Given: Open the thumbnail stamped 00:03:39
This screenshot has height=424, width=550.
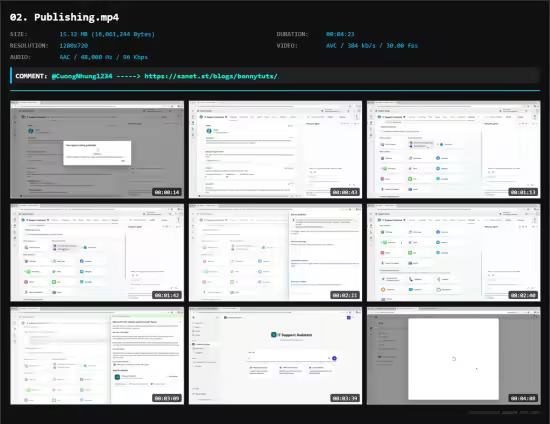Looking at the screenshot, I should [x=275, y=356].
